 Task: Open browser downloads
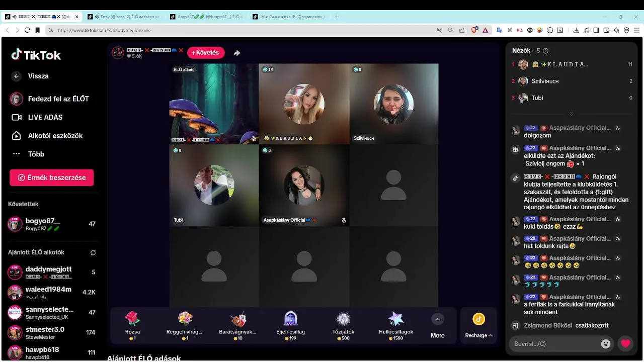[x=576, y=30]
